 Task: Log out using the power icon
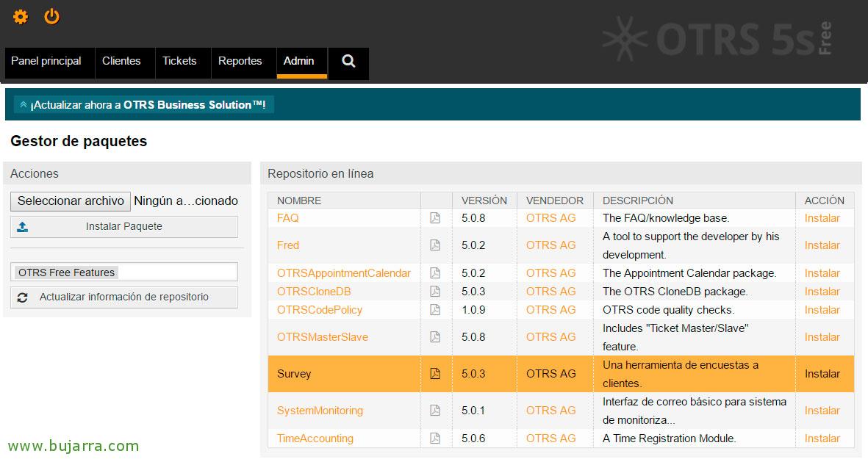point(52,17)
